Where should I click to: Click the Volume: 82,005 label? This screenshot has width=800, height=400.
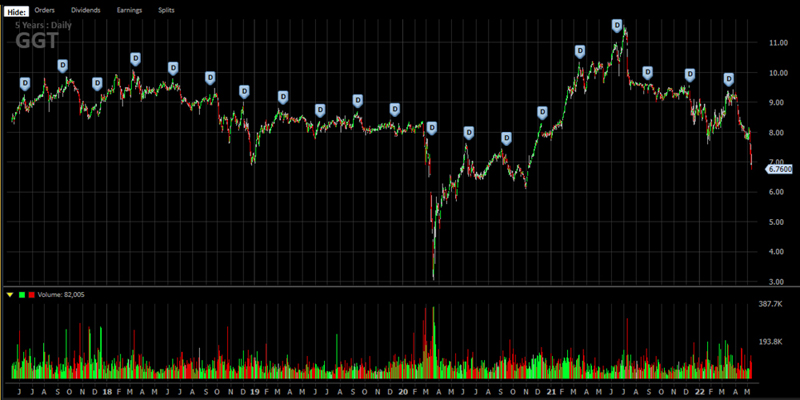click(61, 295)
